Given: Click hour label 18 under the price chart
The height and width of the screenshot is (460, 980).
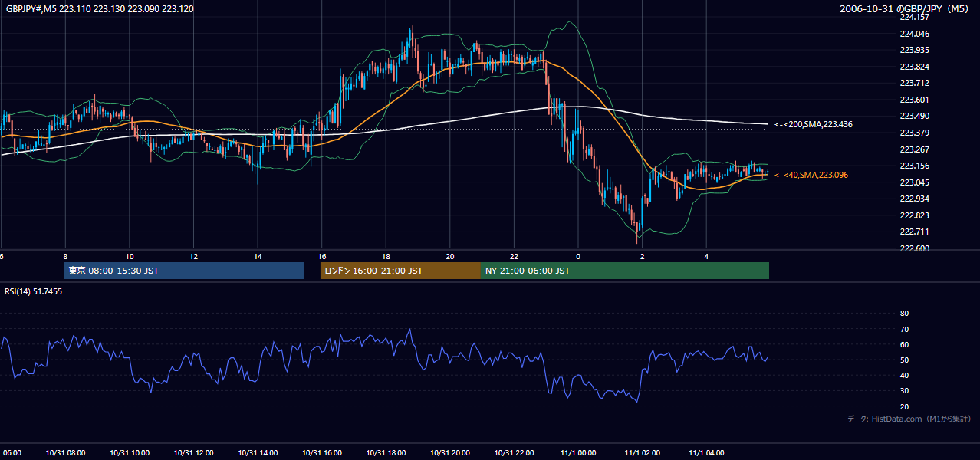Looking at the screenshot, I should 386,257.
